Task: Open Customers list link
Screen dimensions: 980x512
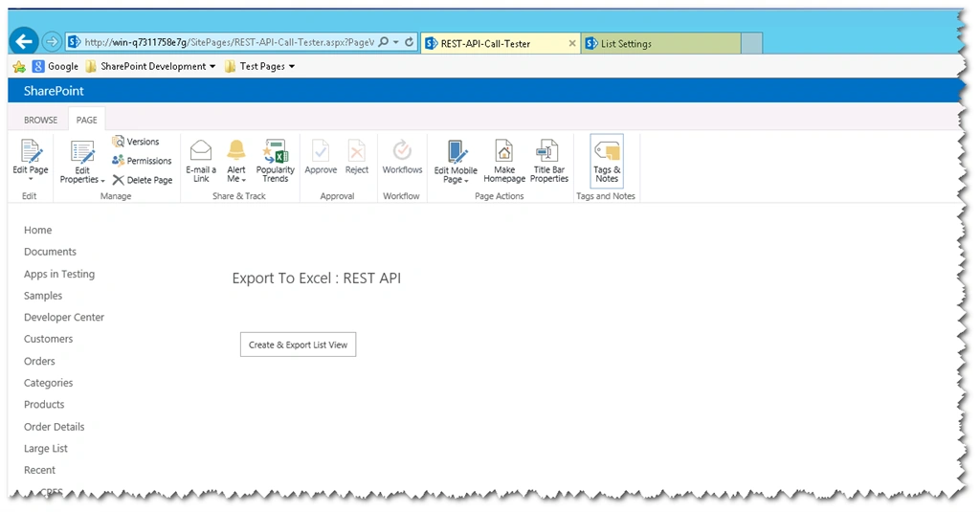Action: click(48, 339)
